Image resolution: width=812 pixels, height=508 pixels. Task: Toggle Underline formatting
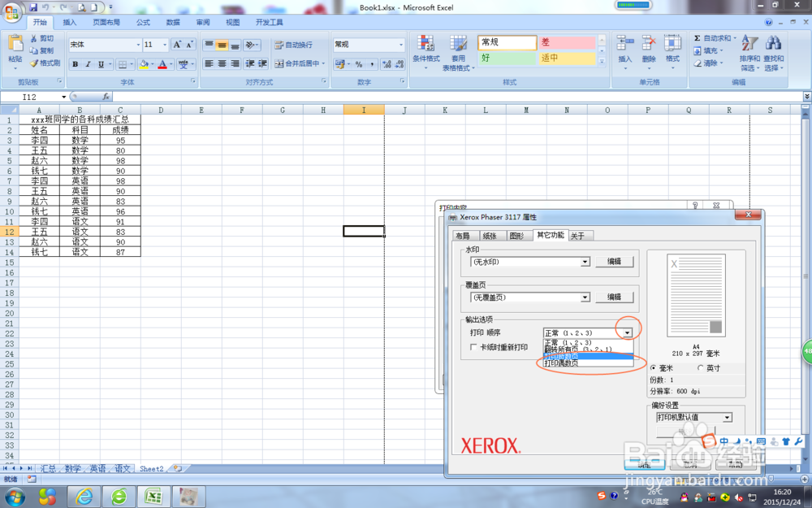101,64
